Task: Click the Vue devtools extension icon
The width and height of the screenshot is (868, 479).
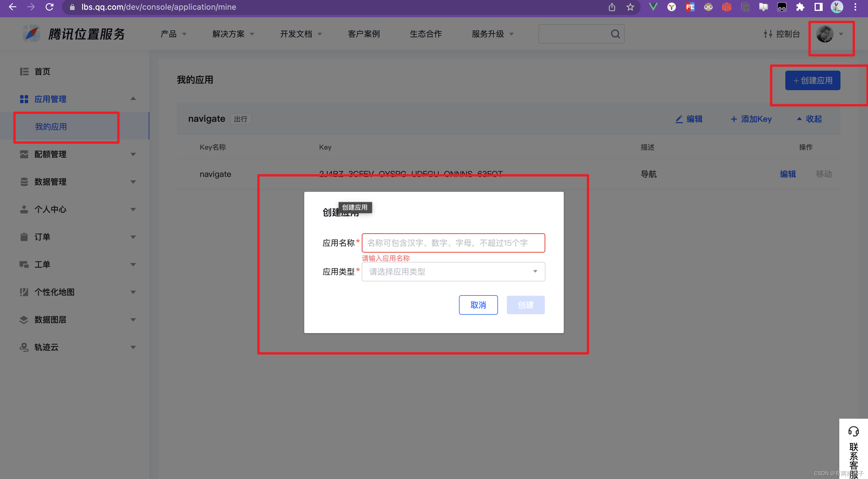Action: (x=653, y=7)
